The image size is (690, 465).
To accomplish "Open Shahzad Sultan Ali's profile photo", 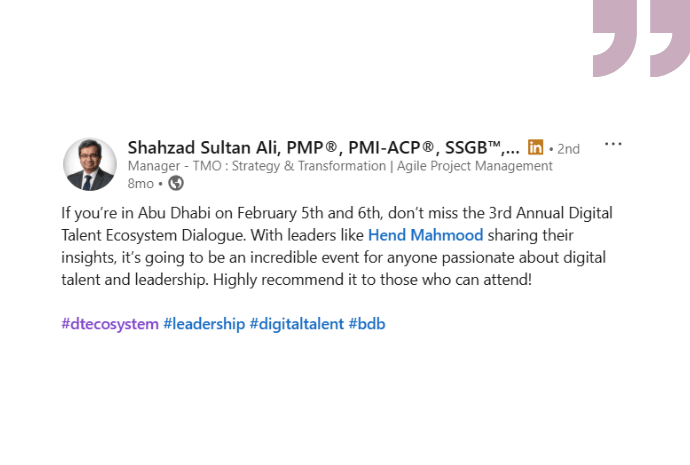I will pos(90,164).
